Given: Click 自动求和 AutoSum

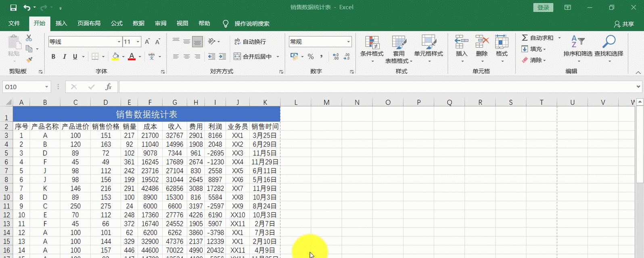Looking at the screenshot, I should (537, 37).
